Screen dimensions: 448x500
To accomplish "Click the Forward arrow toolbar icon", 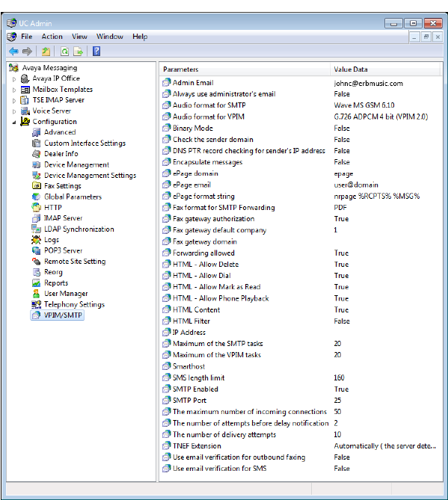I will (x=27, y=51).
